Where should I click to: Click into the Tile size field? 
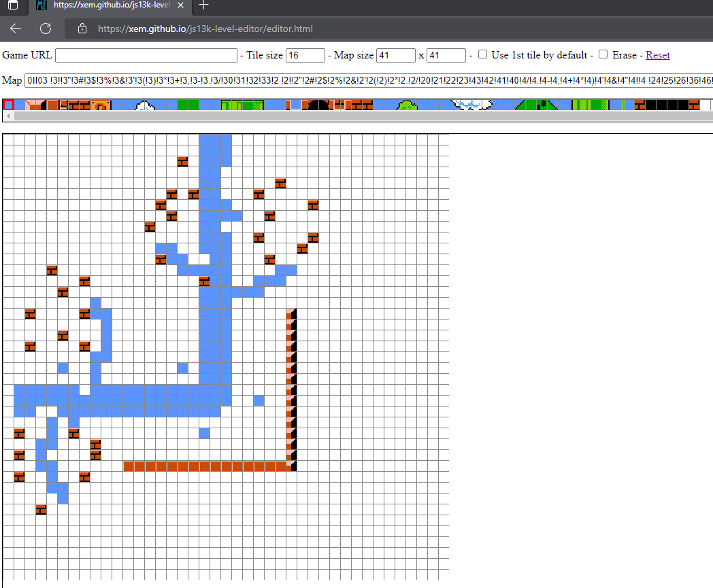(305, 56)
